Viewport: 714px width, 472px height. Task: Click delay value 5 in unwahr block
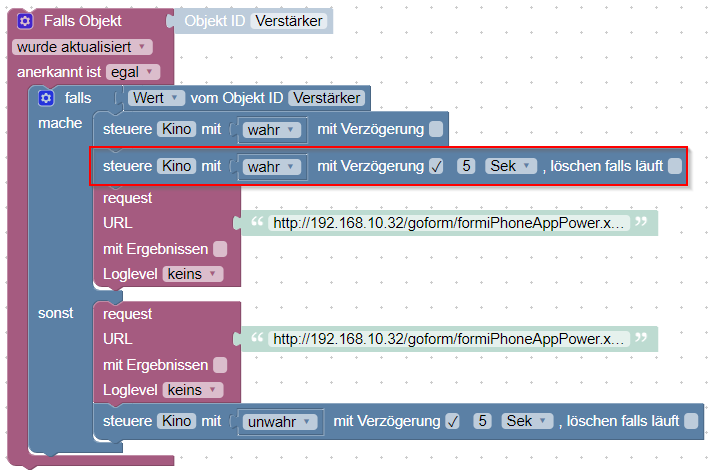pos(483,421)
